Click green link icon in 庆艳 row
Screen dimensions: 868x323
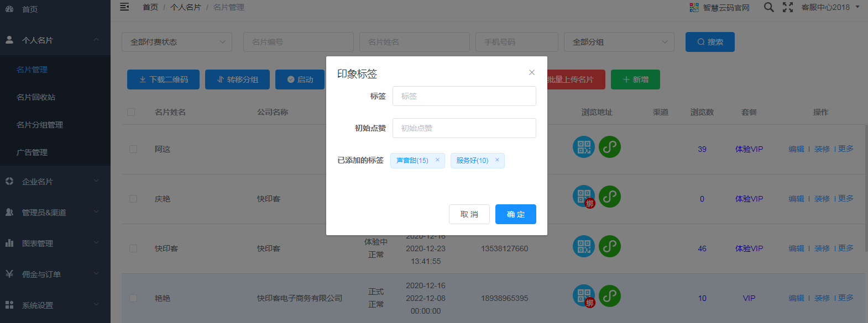pos(610,197)
